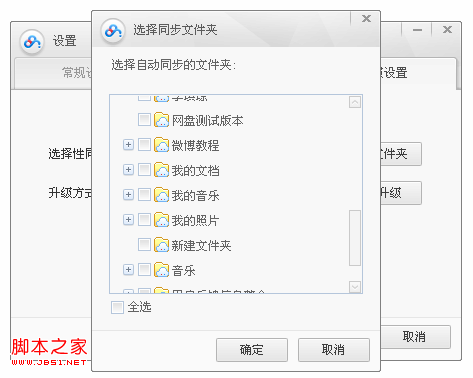Tick the checkbox for 新建文件夹
This screenshot has height=378, width=473.
(x=144, y=244)
